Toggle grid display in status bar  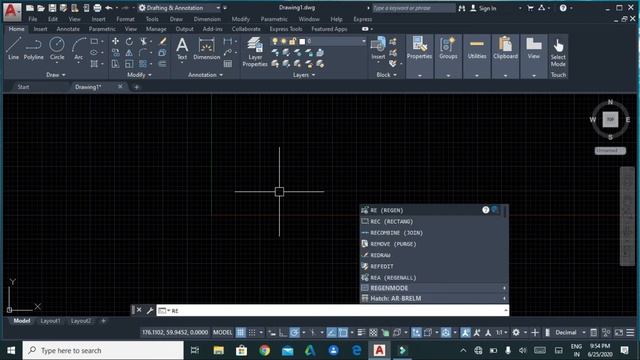pyautogui.click(x=240, y=333)
